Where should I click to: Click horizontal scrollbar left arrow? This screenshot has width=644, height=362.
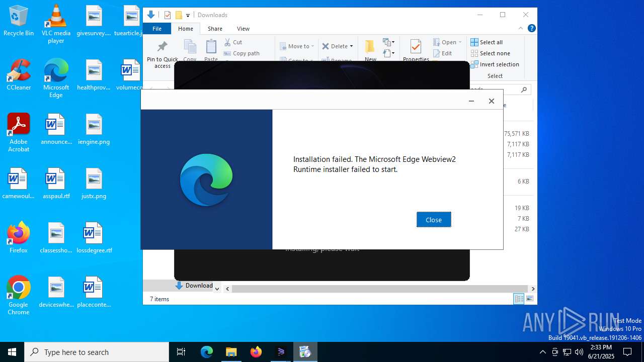pyautogui.click(x=227, y=289)
